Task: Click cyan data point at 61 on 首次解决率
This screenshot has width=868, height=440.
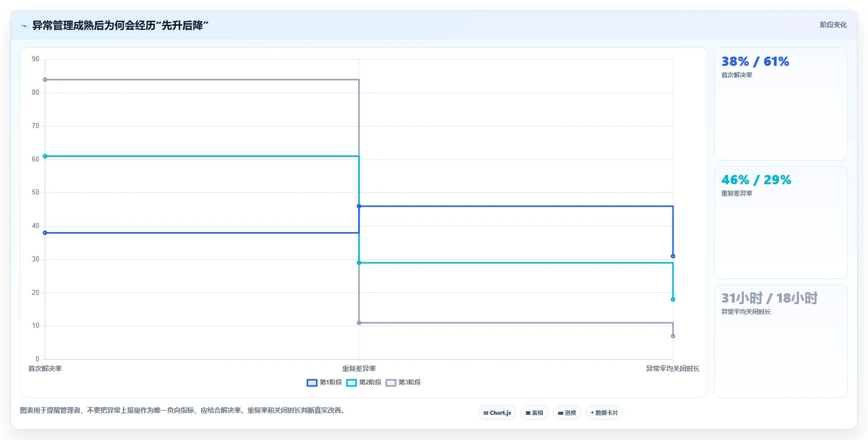Action: click(x=45, y=156)
